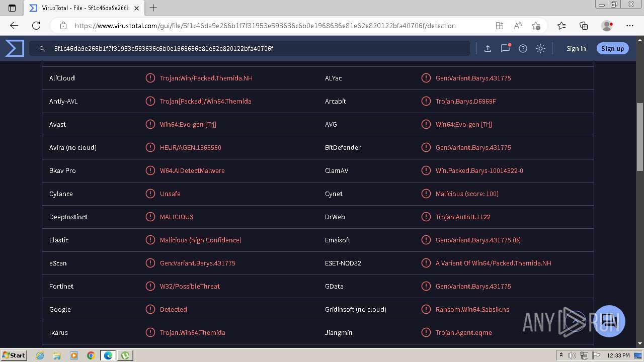The width and height of the screenshot is (644, 362).
Task: Click the Gridinsoft (no cloud) vendor name
Action: (356, 309)
